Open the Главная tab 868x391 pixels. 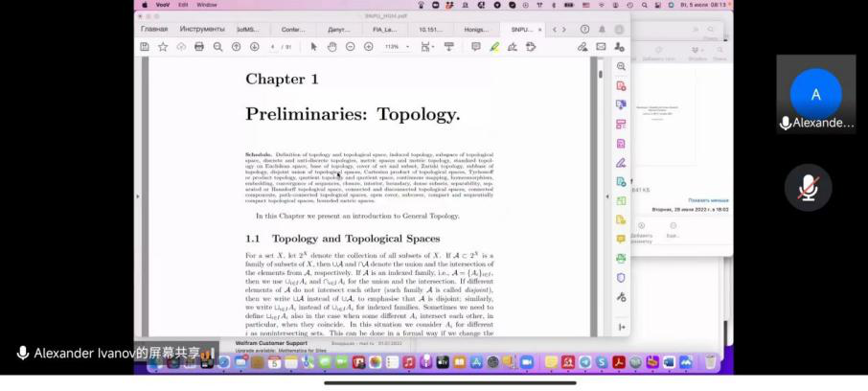[154, 29]
